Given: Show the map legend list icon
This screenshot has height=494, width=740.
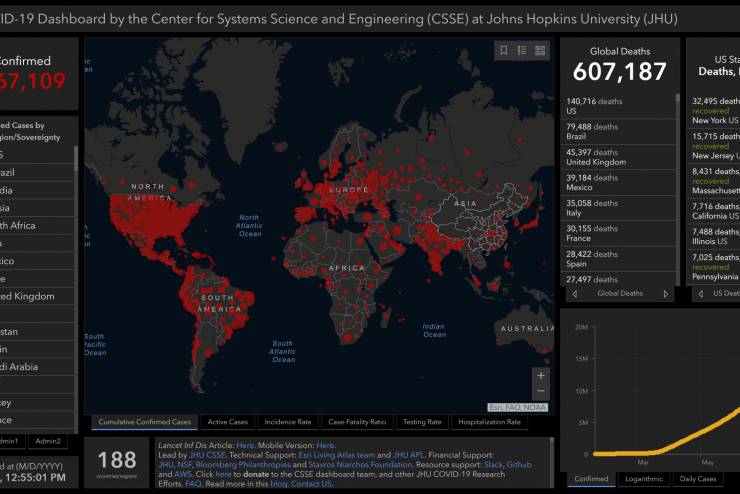Looking at the screenshot, I should (x=522, y=50).
